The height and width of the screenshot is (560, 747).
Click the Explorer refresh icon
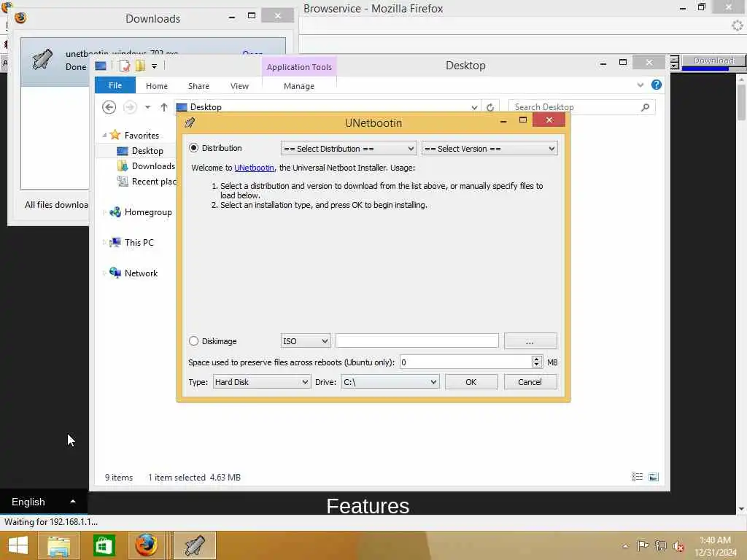pos(490,108)
